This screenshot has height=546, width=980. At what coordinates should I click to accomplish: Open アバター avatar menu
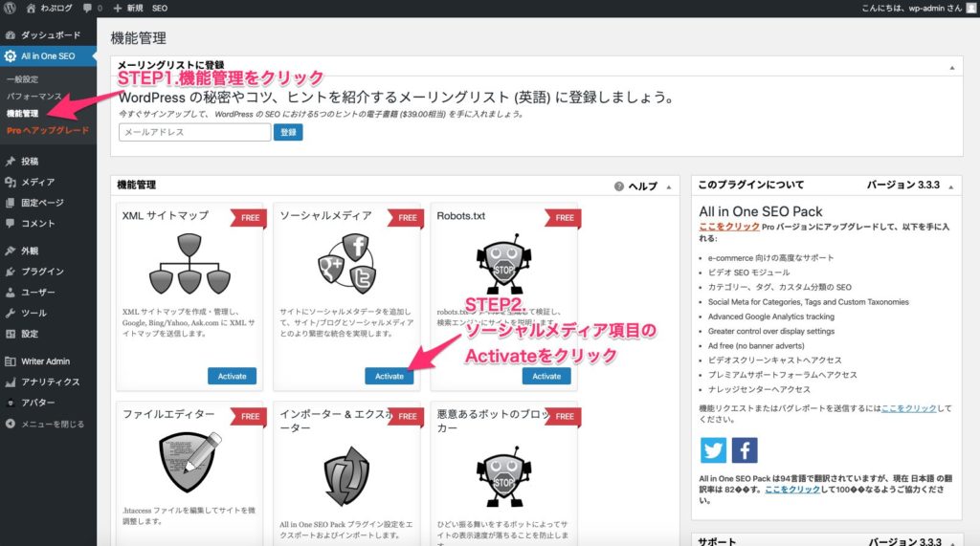[48, 403]
